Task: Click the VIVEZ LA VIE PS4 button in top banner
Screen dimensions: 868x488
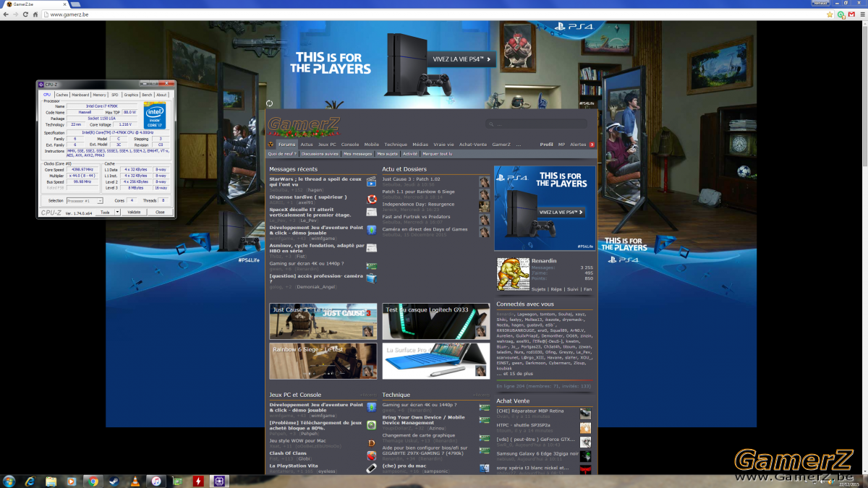Action: pos(461,59)
